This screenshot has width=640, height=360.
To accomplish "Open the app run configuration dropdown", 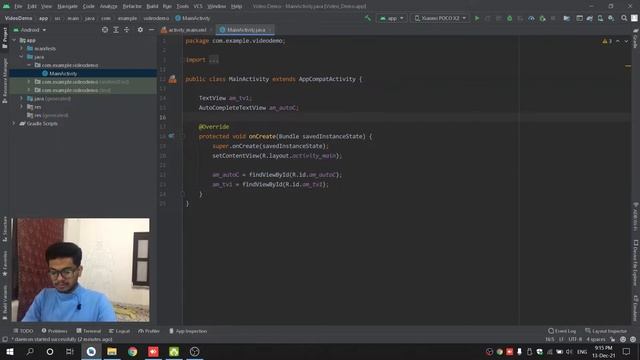I will pyautogui.click(x=392, y=18).
